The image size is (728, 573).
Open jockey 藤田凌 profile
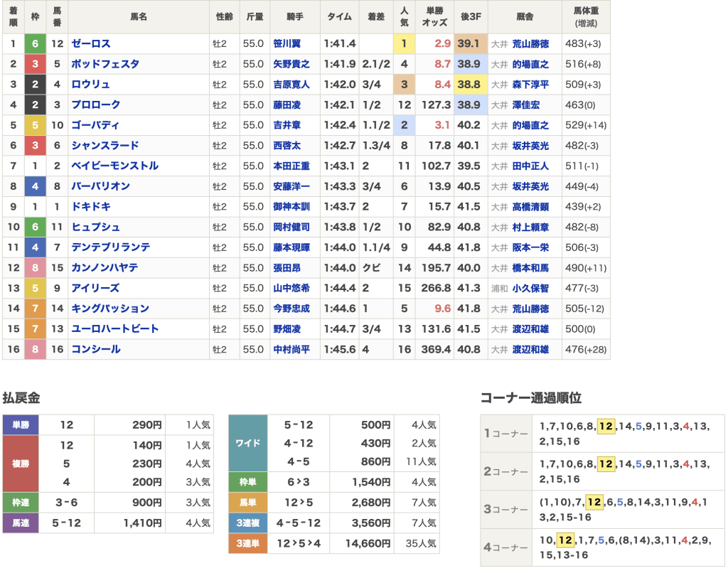[x=287, y=105]
